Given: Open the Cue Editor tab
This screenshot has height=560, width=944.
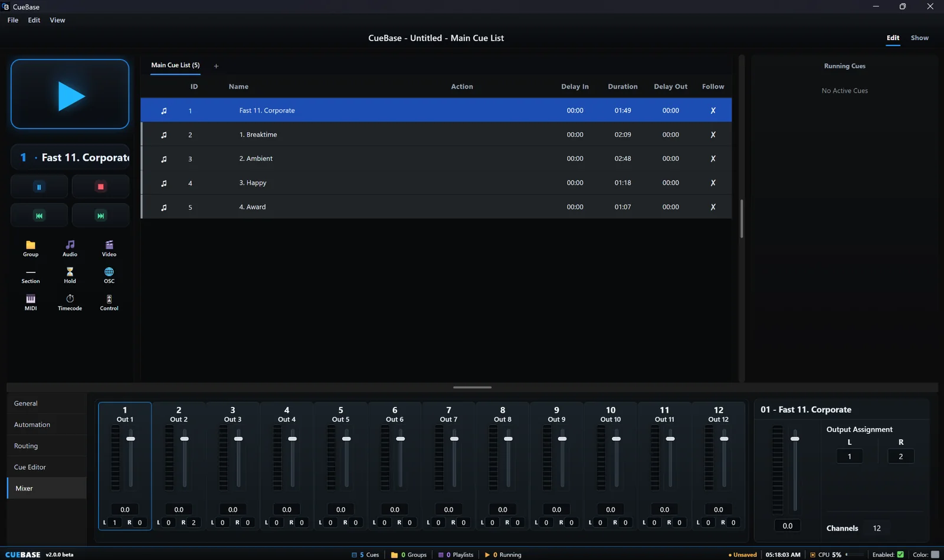Looking at the screenshot, I should [x=47, y=467].
